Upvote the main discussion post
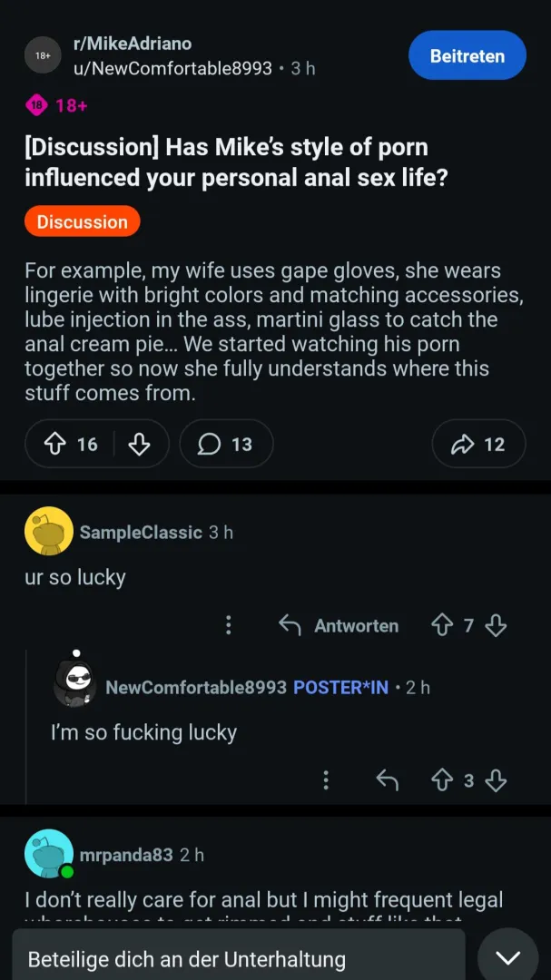 click(x=55, y=444)
